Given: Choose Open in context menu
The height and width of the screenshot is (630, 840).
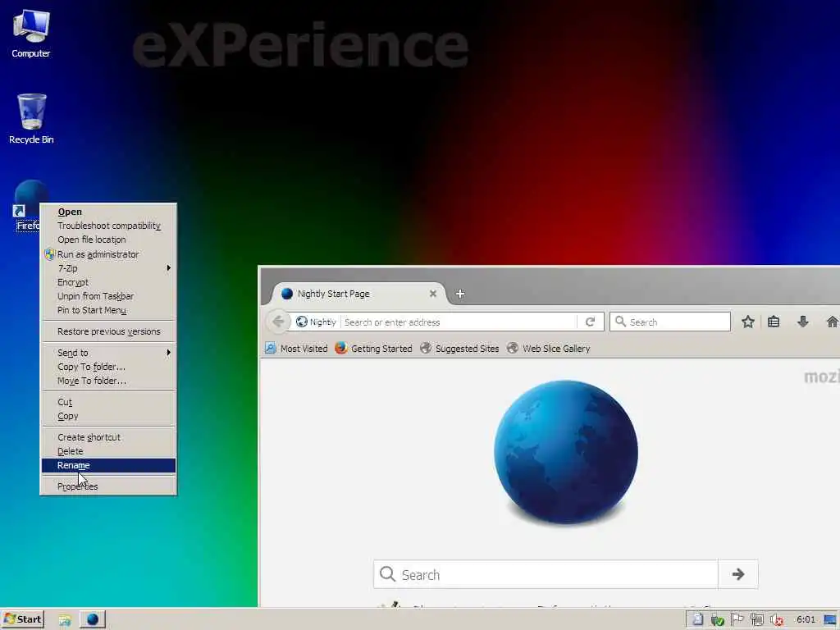Looking at the screenshot, I should (109, 212).
